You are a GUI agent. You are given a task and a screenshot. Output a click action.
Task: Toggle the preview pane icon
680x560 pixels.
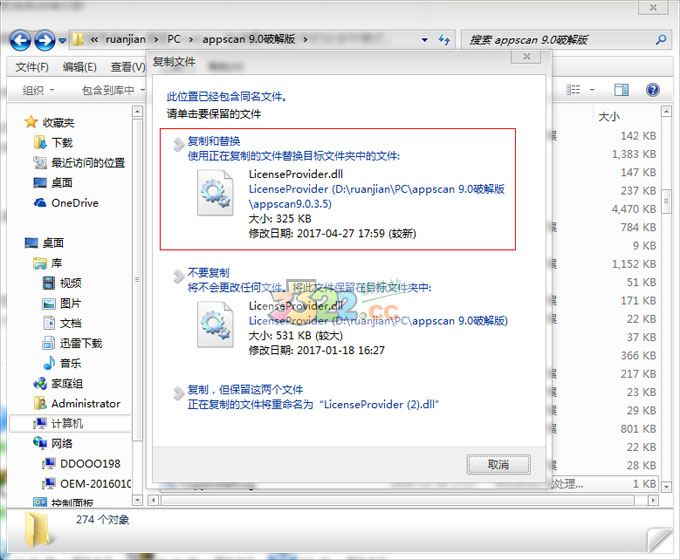coord(621,90)
